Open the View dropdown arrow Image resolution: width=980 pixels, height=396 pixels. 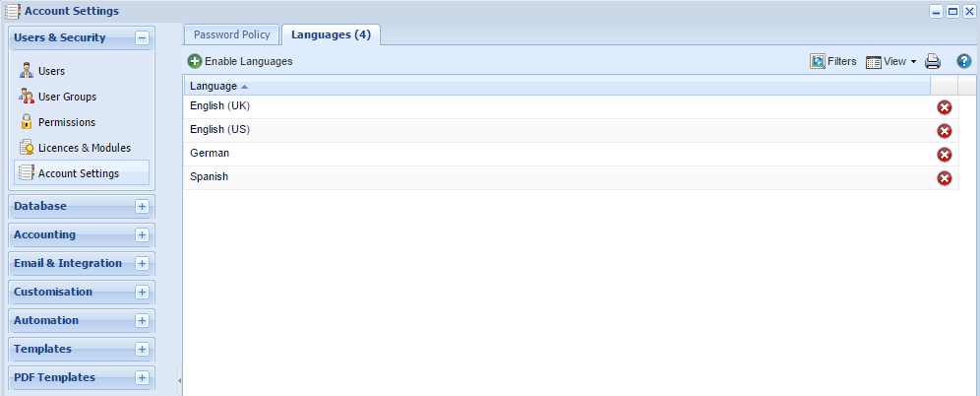pyautogui.click(x=913, y=62)
